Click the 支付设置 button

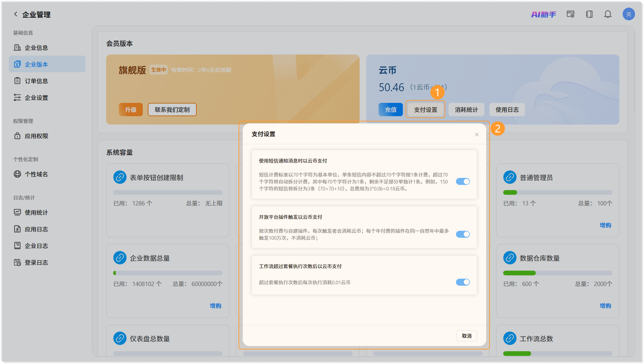point(426,110)
